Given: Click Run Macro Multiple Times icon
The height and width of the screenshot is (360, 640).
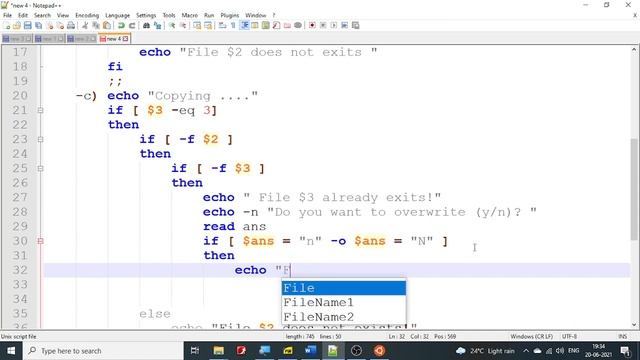Looking at the screenshot, I should point(344,25).
